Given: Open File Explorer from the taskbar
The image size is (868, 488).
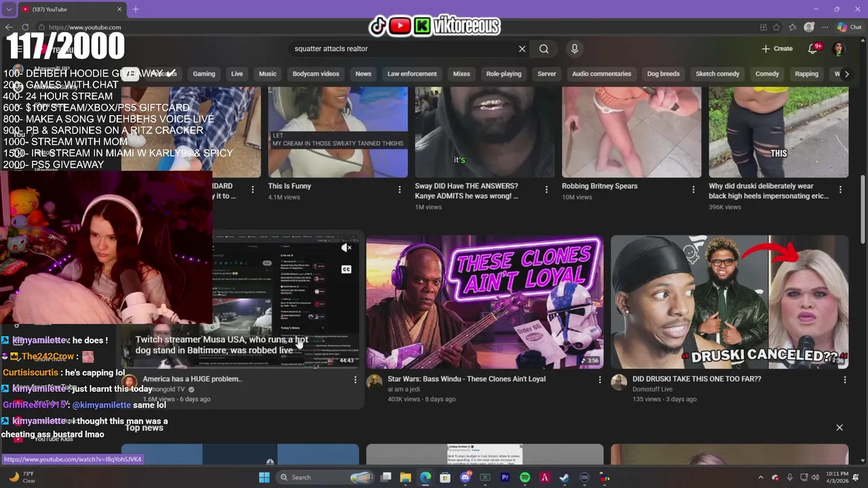Looking at the screenshot, I should (x=406, y=477).
